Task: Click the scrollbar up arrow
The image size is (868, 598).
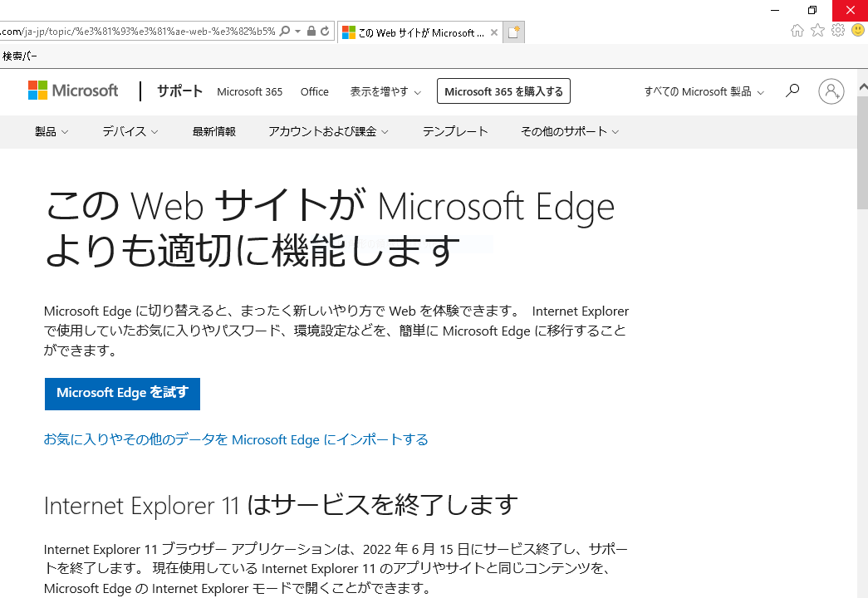Action: click(862, 87)
